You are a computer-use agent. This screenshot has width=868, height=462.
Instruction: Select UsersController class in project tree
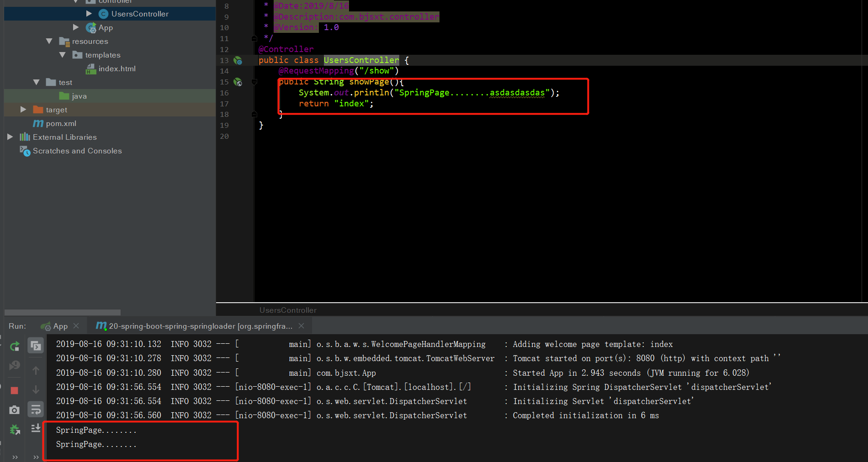pos(140,14)
